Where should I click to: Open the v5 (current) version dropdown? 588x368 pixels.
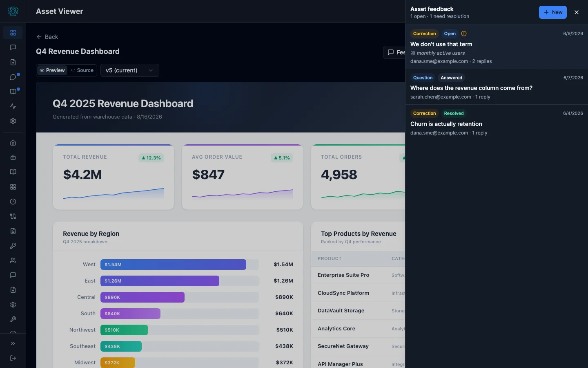(x=129, y=70)
